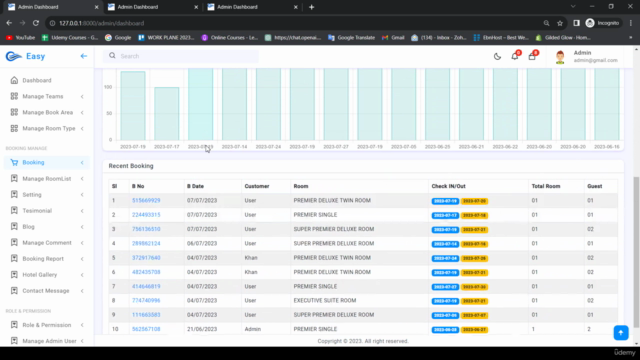The image size is (640, 360).
Task: Expand the Manage Book Area chevron
Action: point(82,112)
